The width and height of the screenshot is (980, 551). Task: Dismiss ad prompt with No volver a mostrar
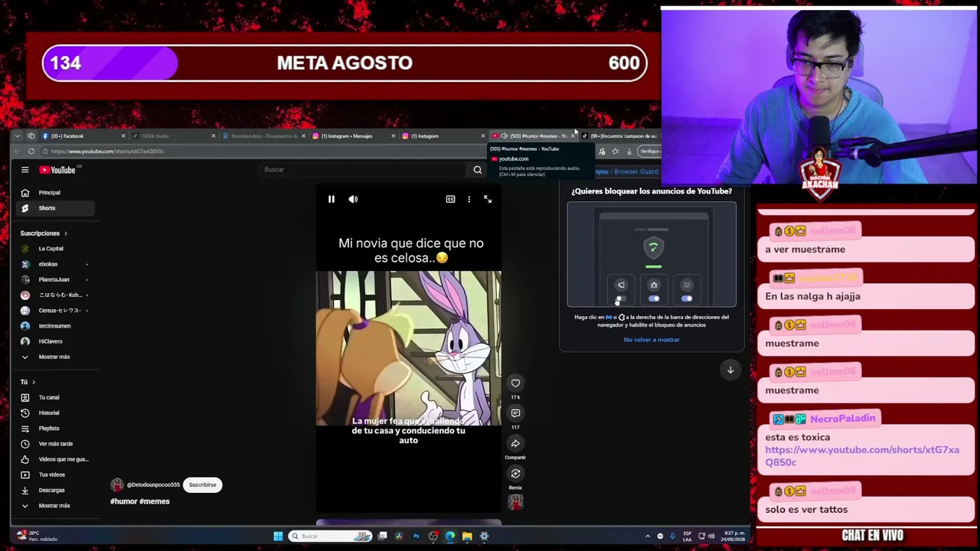point(652,340)
